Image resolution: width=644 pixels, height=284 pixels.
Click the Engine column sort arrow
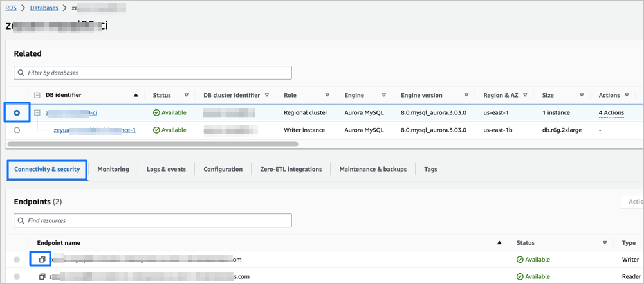coord(381,96)
